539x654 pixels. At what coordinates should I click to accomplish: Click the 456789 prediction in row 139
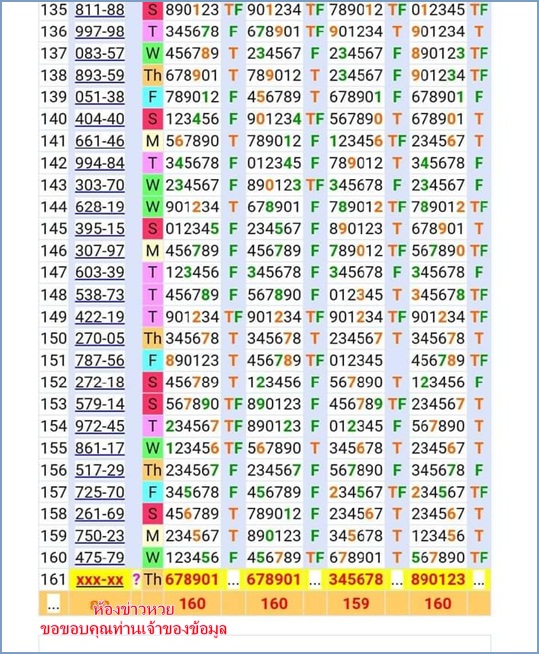pyautogui.click(x=274, y=98)
